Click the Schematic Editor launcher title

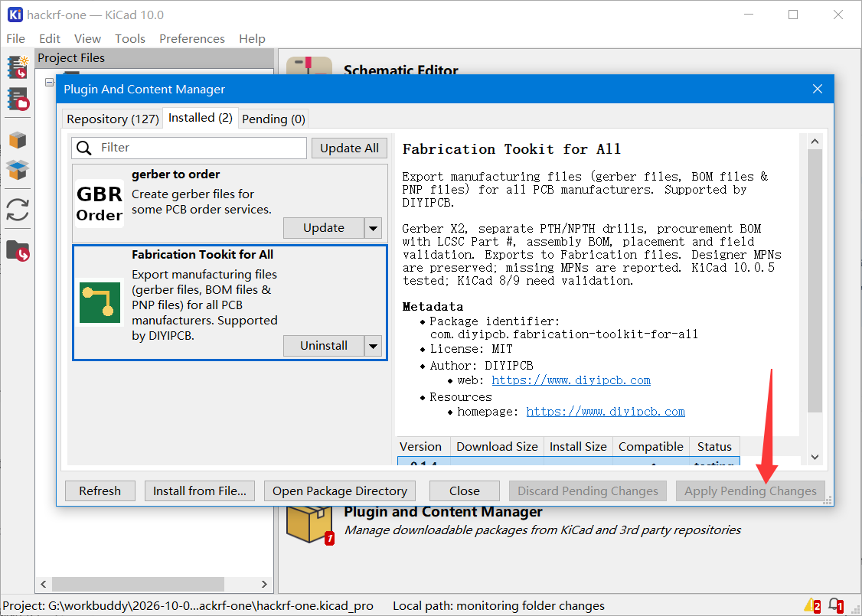(401, 70)
